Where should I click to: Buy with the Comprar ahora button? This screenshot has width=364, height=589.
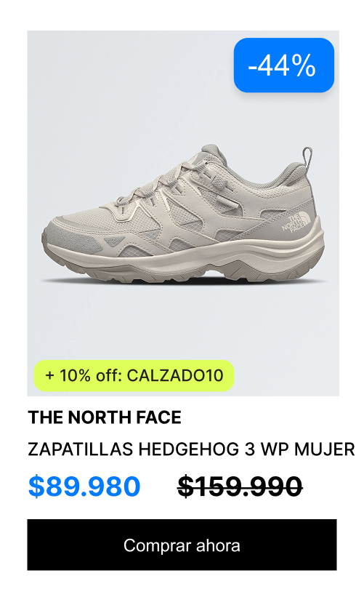tap(182, 545)
